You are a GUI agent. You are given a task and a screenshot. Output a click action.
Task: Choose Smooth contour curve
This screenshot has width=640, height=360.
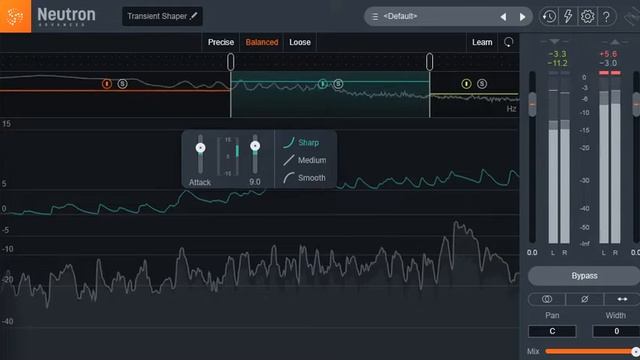click(x=304, y=178)
